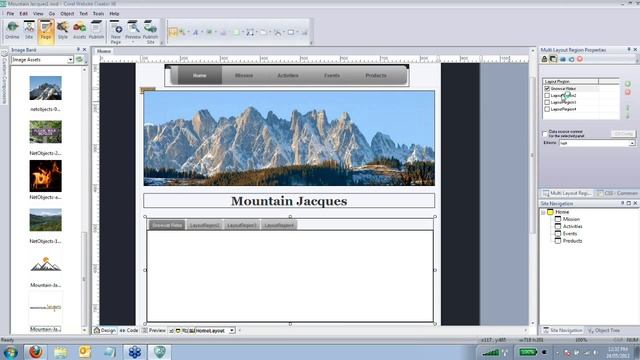Select the Events page in Site Navigation
This screenshot has height=360, width=640.
(x=570, y=234)
